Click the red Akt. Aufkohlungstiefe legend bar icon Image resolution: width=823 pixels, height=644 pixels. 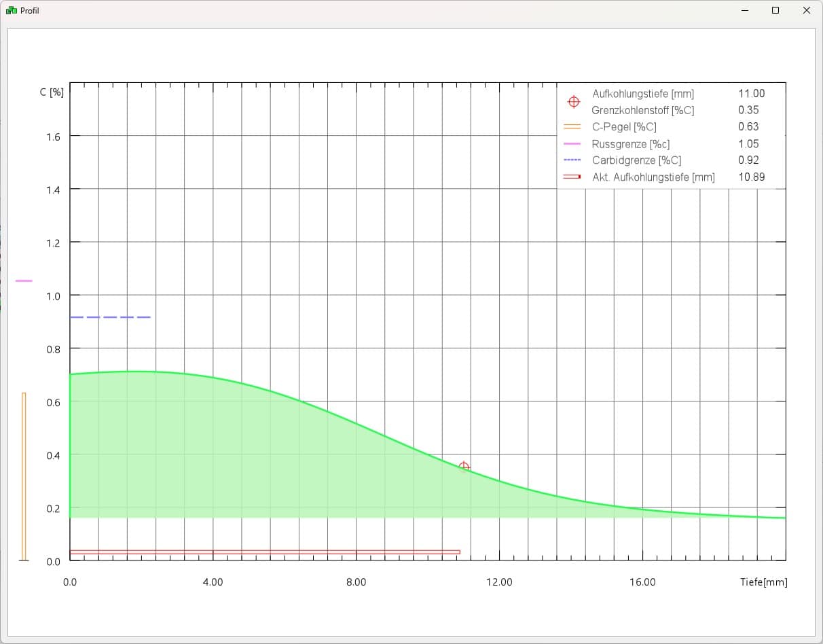pos(572,177)
